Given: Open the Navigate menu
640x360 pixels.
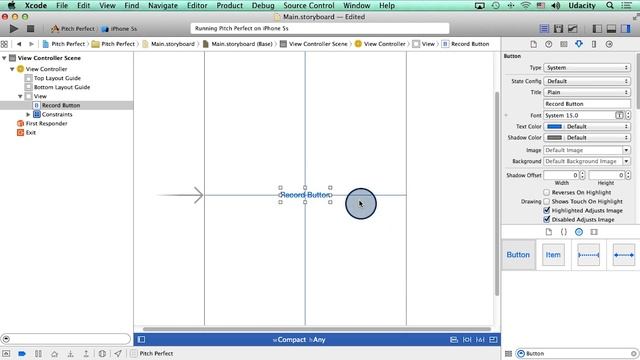Looking at the screenshot, I should (x=163, y=6).
